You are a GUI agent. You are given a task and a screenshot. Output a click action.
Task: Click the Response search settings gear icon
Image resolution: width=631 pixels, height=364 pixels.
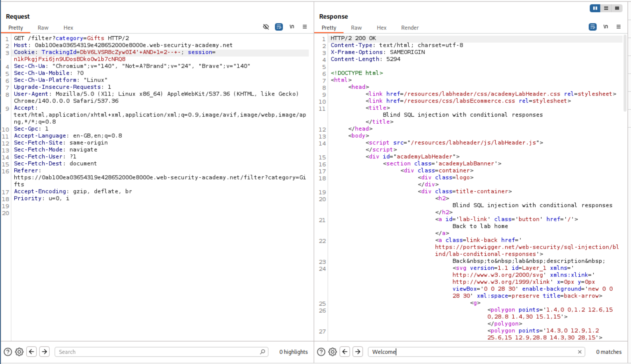333,352
